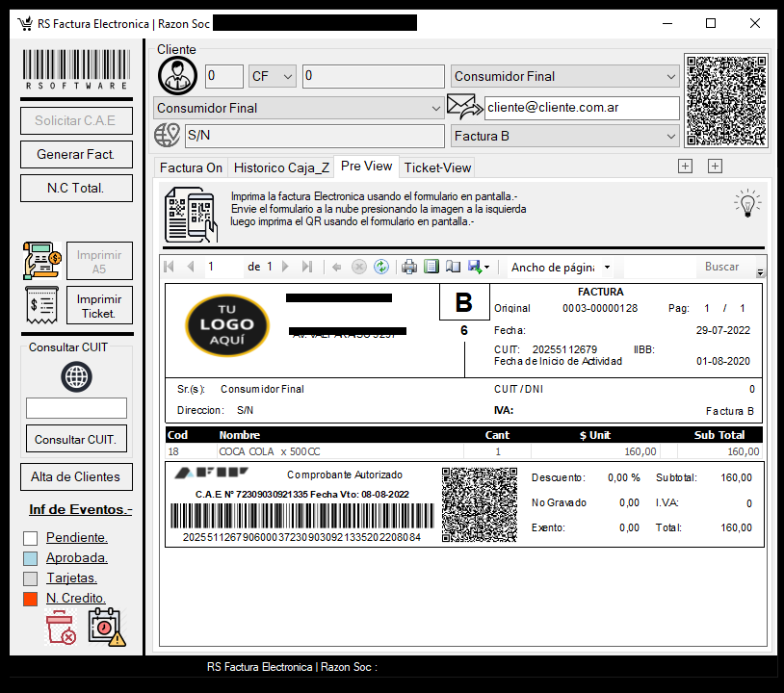
Task: Click the lightbulb hint icon
Action: [x=746, y=203]
